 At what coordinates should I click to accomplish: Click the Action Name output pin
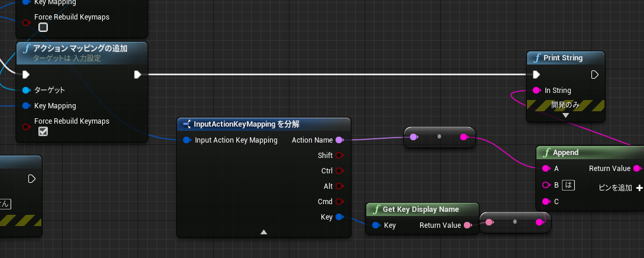point(340,140)
